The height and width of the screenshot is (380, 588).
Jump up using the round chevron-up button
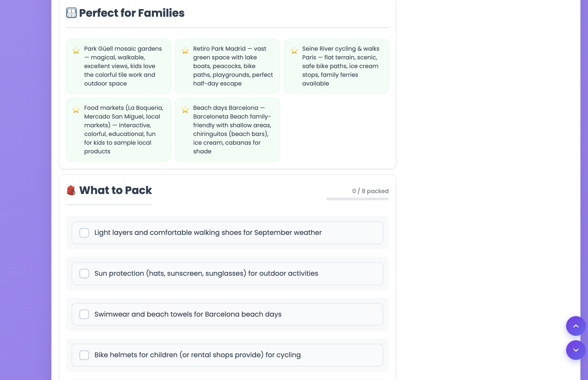(576, 326)
